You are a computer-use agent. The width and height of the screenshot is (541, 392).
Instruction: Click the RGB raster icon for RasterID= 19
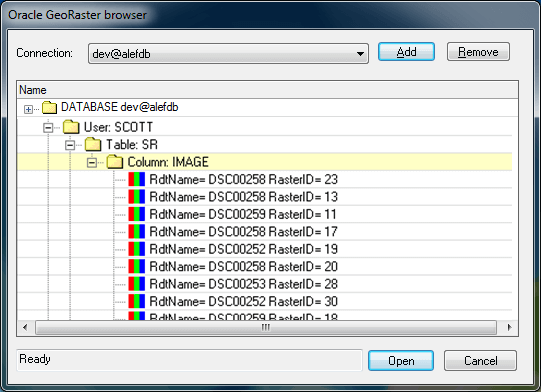(x=137, y=249)
